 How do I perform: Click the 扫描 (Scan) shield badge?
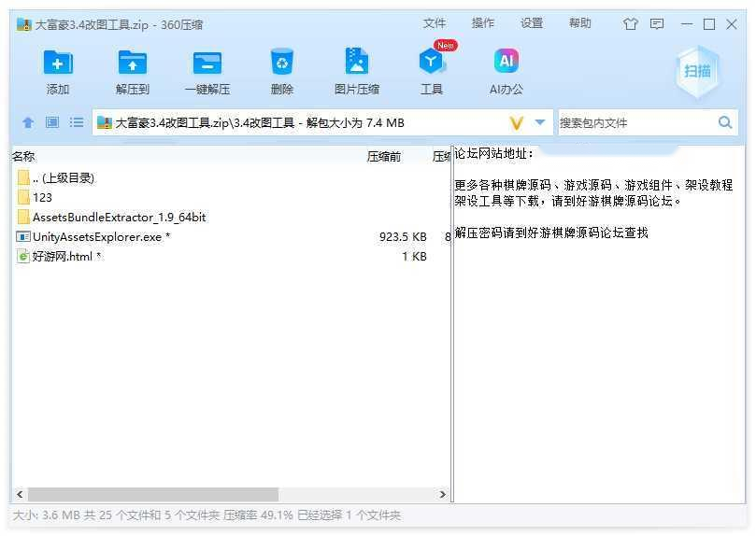(x=697, y=71)
